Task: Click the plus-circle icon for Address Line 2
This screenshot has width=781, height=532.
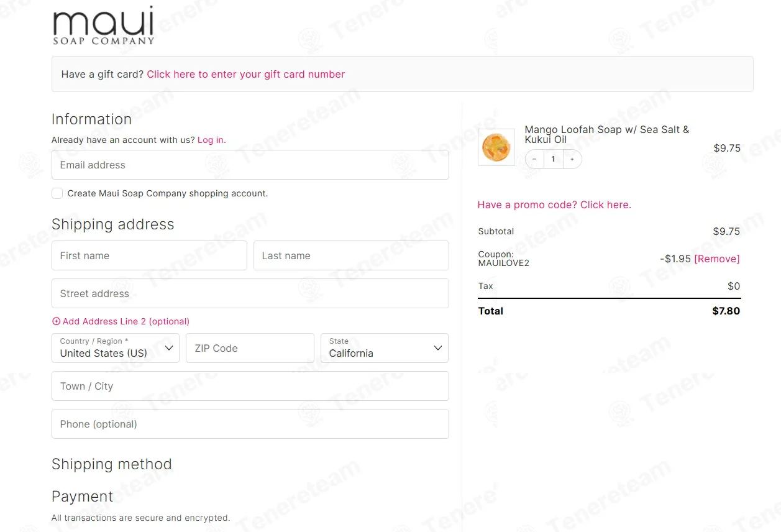Action: pos(56,321)
